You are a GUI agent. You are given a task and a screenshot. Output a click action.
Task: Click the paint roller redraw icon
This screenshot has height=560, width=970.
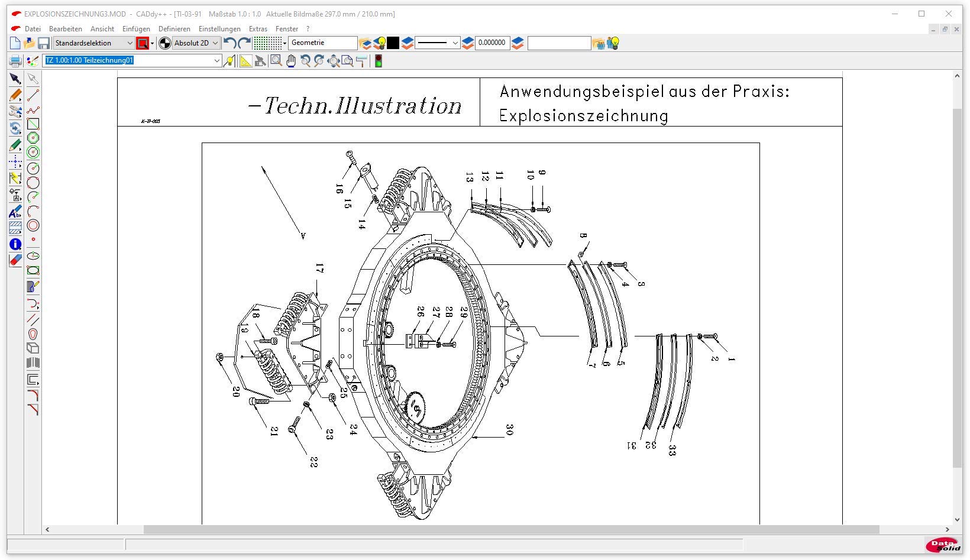362,60
